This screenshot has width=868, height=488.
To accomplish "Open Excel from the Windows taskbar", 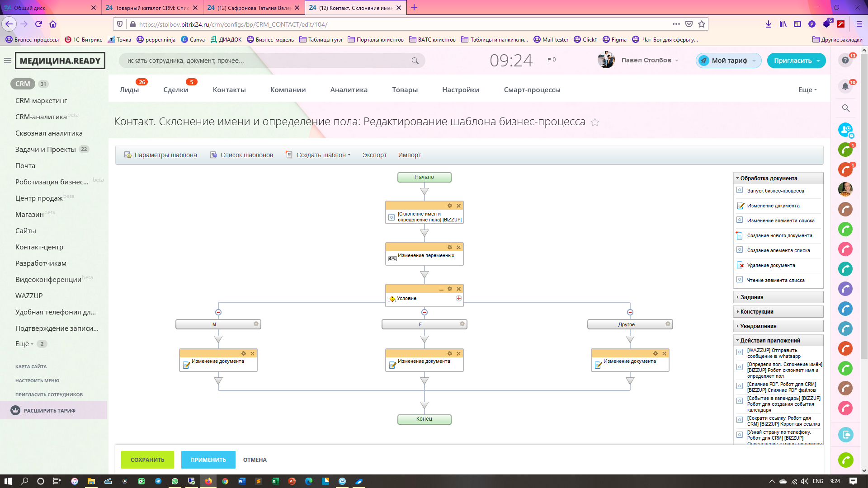I will 275,481.
